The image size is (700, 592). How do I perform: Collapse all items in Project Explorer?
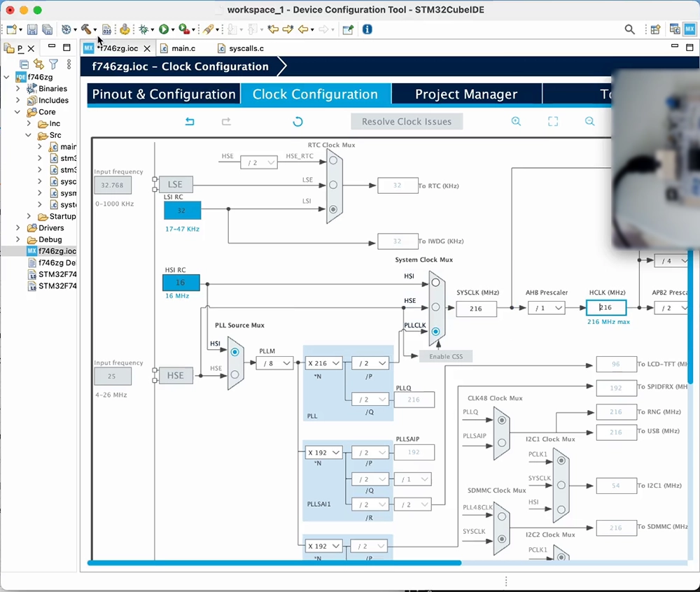(x=24, y=64)
